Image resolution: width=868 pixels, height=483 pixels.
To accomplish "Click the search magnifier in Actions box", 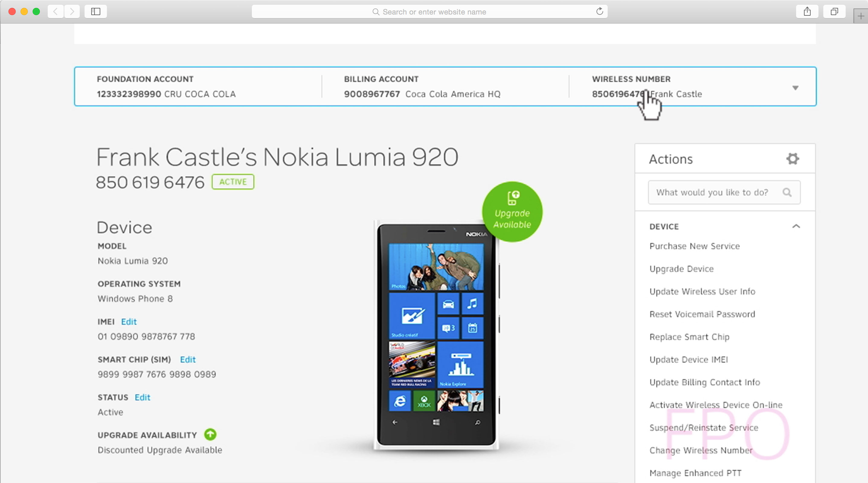I will click(787, 192).
